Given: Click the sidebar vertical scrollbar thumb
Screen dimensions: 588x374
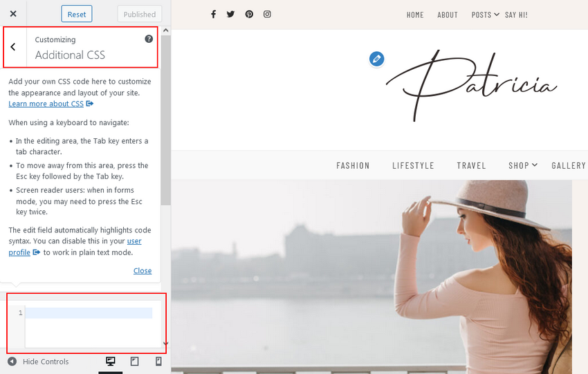Looking at the screenshot, I should [166, 120].
